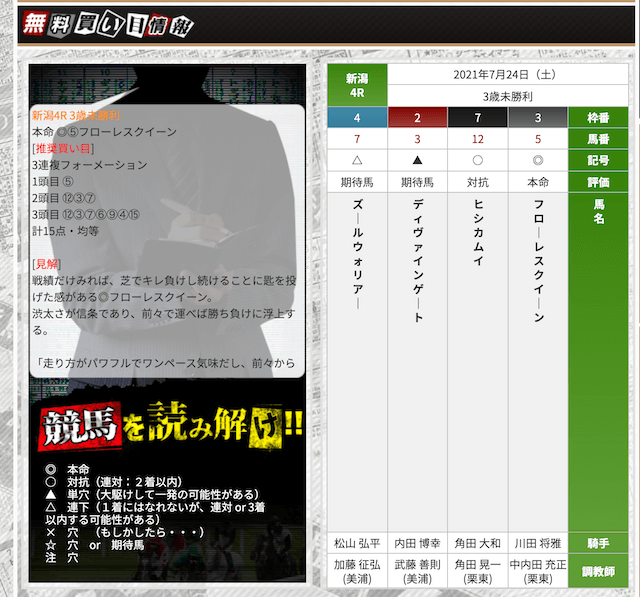
Task: Click trainer 加藤 征弘 (美浦)
Action: pos(357,571)
